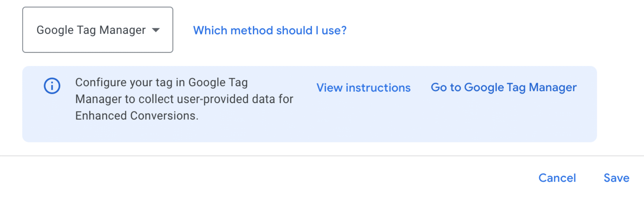
Task: Cancel the enhanced conversions settings
Action: click(557, 178)
